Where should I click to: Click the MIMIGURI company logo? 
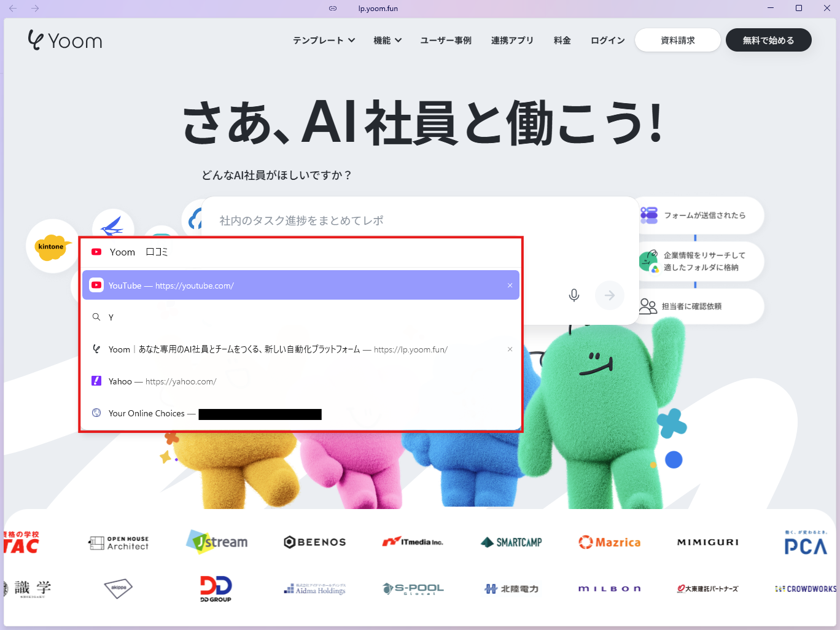click(708, 542)
